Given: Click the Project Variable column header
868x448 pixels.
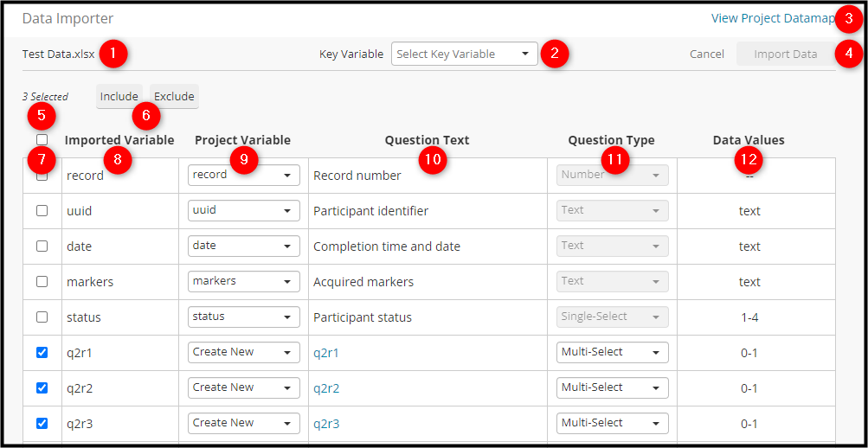Looking at the screenshot, I should [242, 140].
